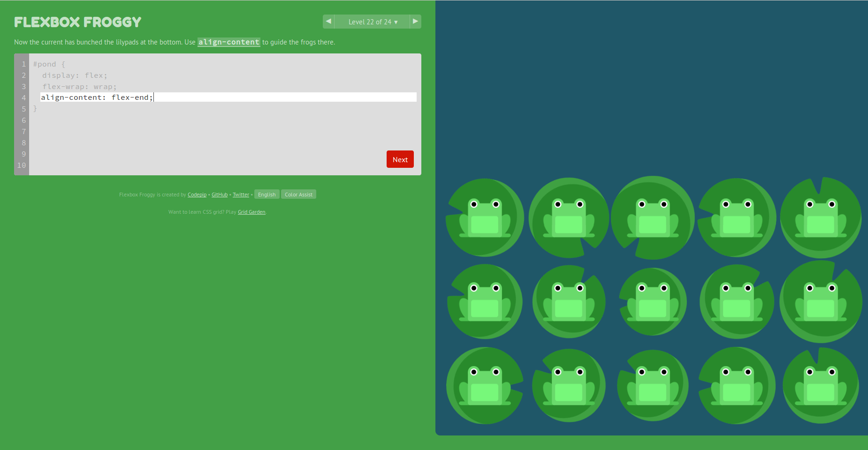868x450 pixels.
Task: Click the fifth frog in the middle row
Action: 821,302
